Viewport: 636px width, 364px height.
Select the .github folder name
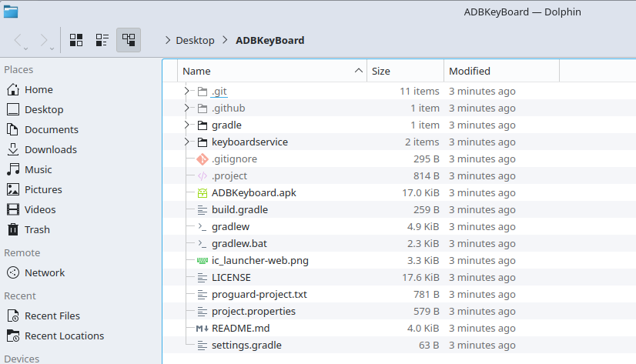pyautogui.click(x=229, y=109)
